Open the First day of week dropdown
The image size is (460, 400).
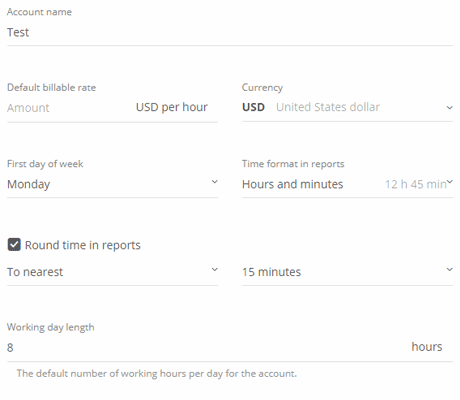point(112,184)
